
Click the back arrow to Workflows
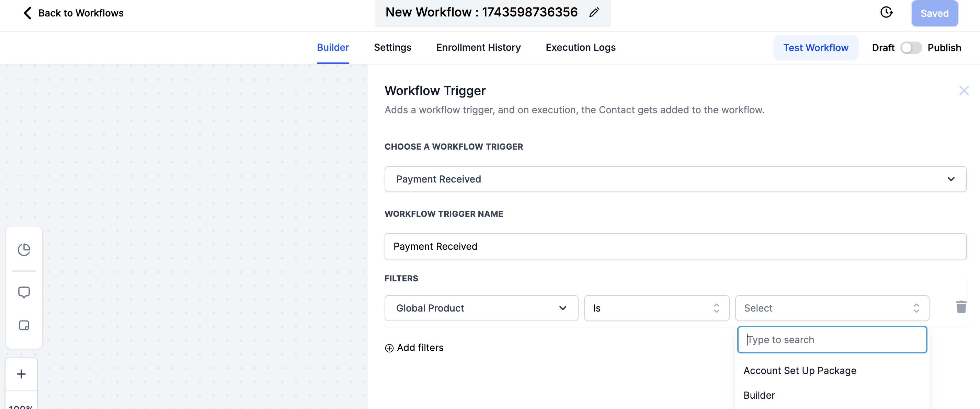tap(27, 13)
